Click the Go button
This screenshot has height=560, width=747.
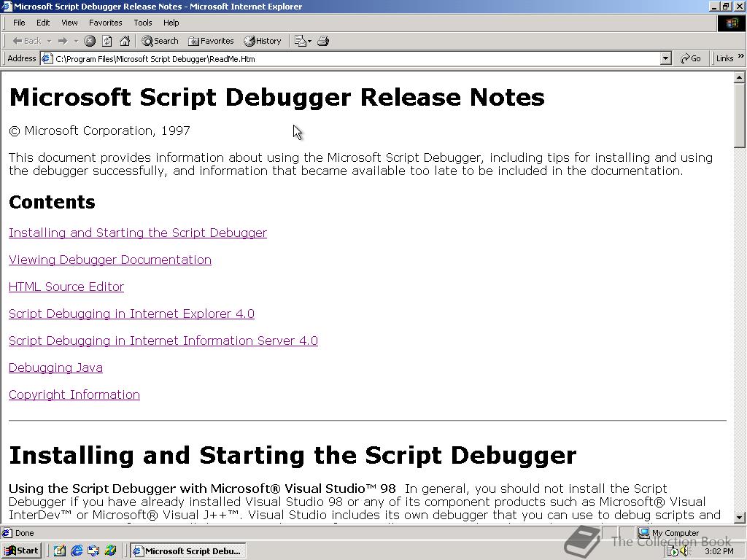click(691, 58)
